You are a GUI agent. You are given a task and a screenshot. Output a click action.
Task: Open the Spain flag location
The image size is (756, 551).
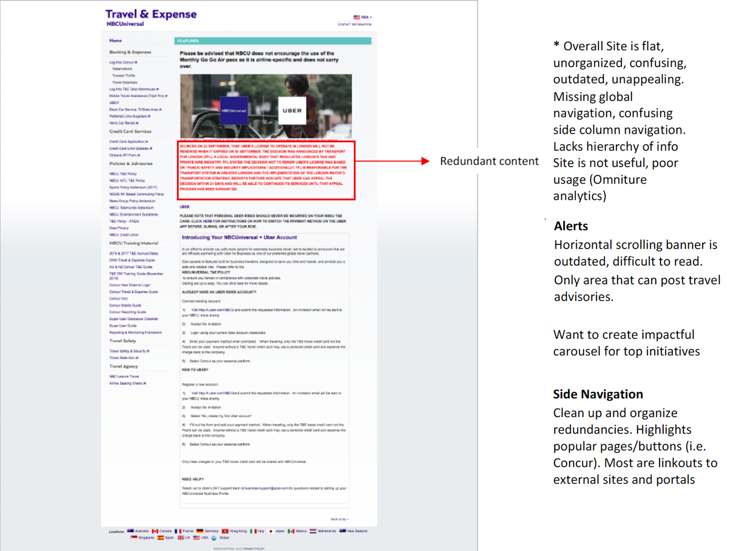point(165,538)
